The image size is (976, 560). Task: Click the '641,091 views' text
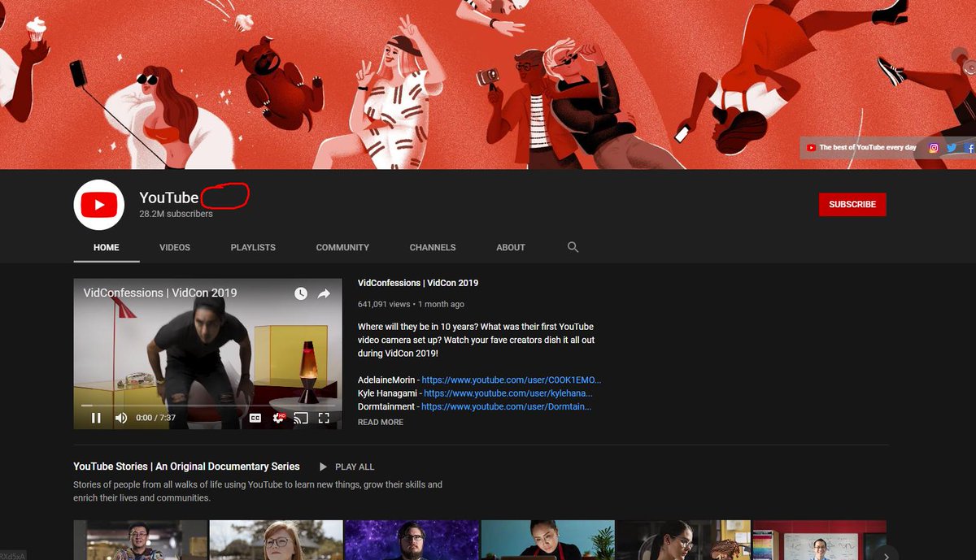(x=384, y=304)
